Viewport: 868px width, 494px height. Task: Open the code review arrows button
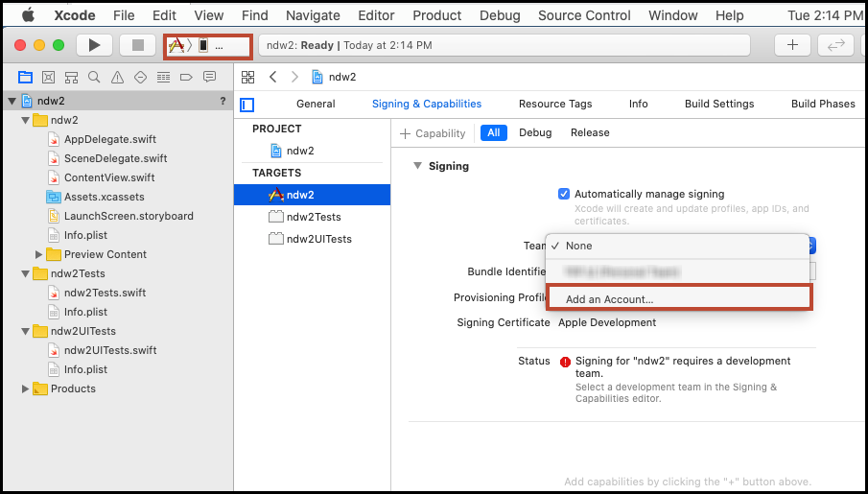(x=835, y=45)
